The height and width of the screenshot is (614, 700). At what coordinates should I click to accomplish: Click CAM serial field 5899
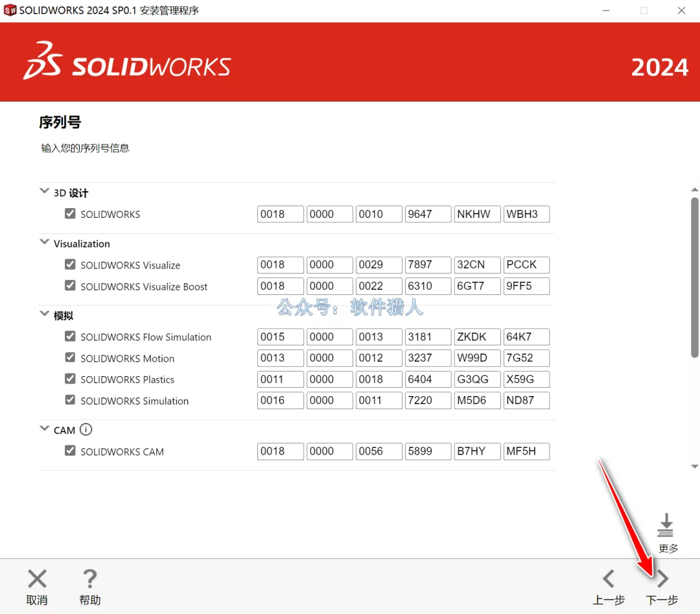point(428,451)
